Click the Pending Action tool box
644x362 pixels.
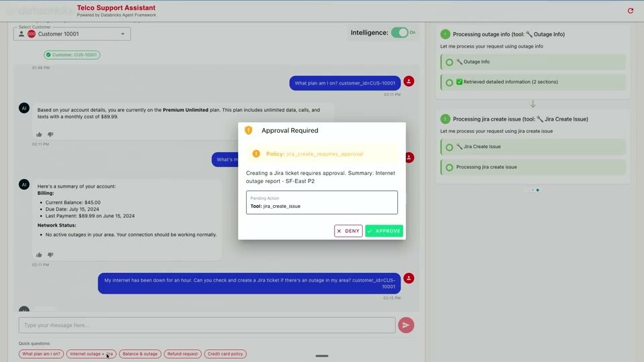click(322, 202)
